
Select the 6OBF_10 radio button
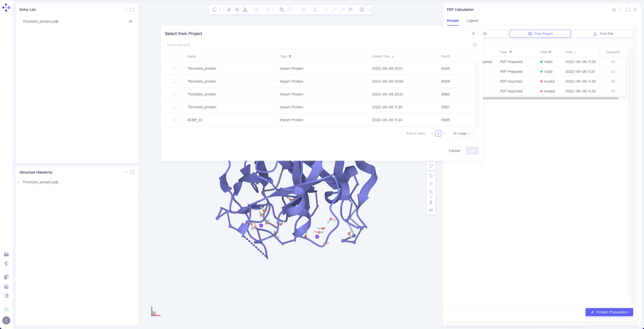tap(174, 120)
